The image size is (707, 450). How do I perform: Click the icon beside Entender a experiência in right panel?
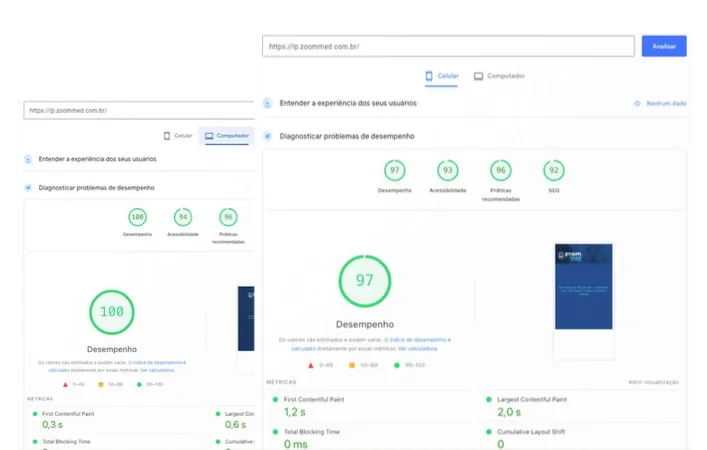pos(267,103)
